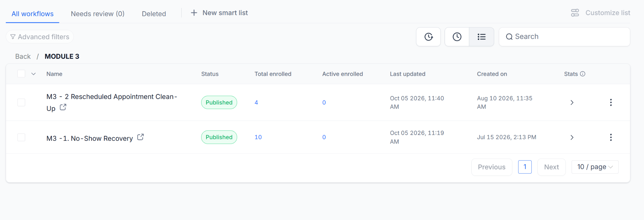Click total enrolled count 4
This screenshot has height=220, width=644.
[x=256, y=102]
